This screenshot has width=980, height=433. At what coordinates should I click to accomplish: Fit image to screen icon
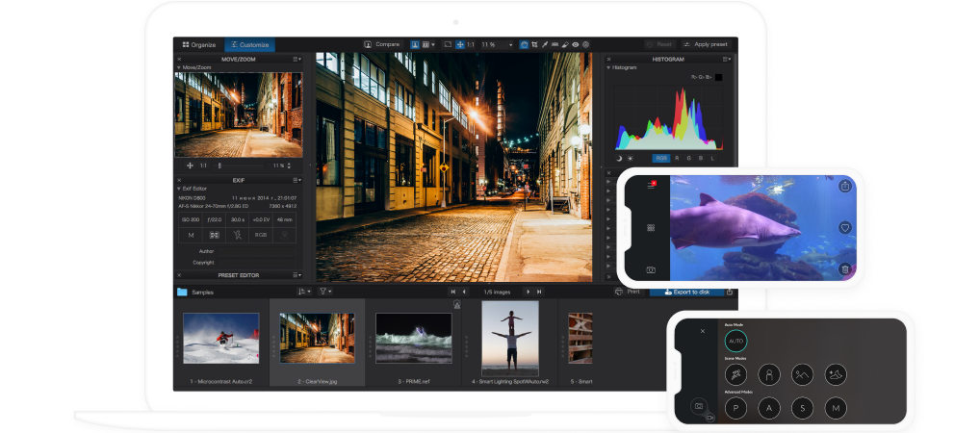[447, 45]
